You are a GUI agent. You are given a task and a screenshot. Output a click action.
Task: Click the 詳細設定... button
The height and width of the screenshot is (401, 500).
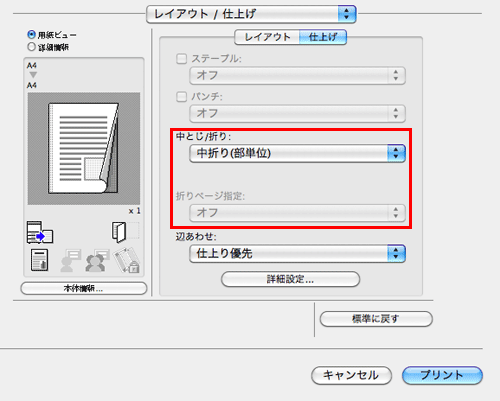pyautogui.click(x=290, y=279)
